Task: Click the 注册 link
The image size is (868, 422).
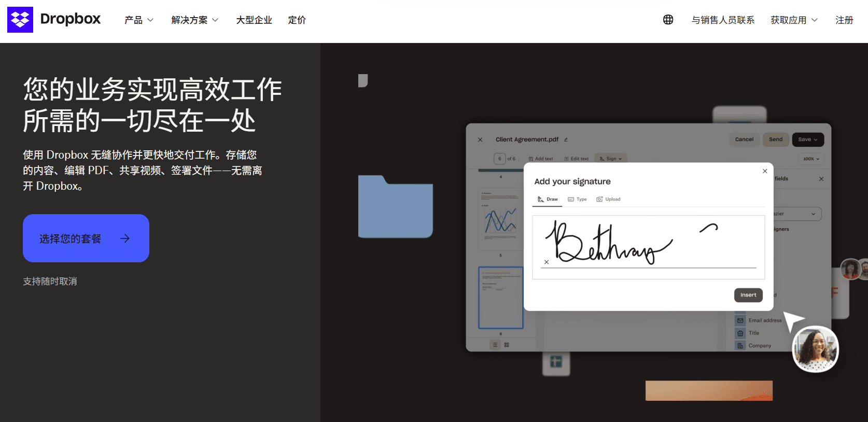Action: point(844,20)
